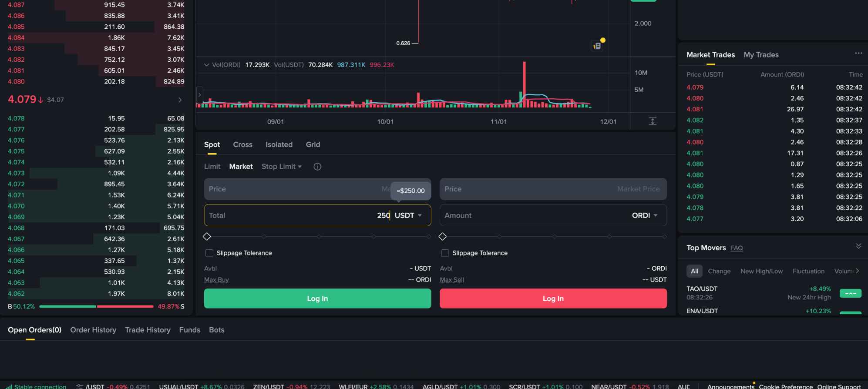The height and width of the screenshot is (389, 868).
Task: Select the Market Trades tab
Action: [x=710, y=55]
